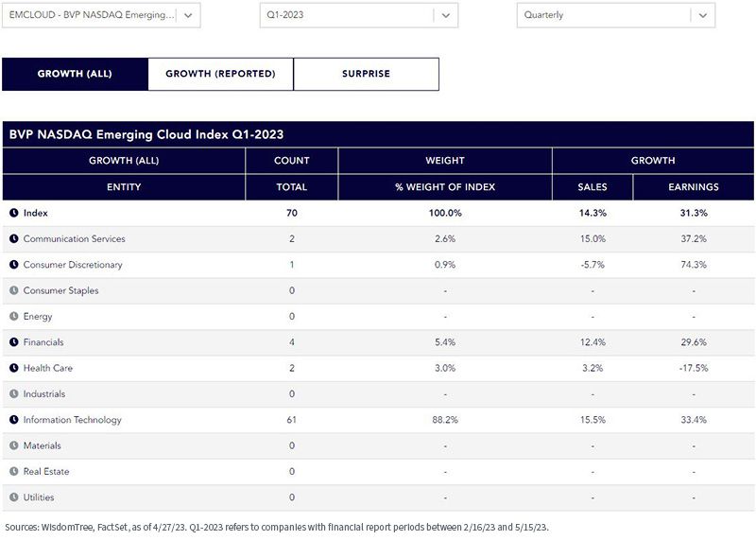The height and width of the screenshot is (540, 756).
Task: Click the Sources footnote text
Action: click(x=277, y=527)
